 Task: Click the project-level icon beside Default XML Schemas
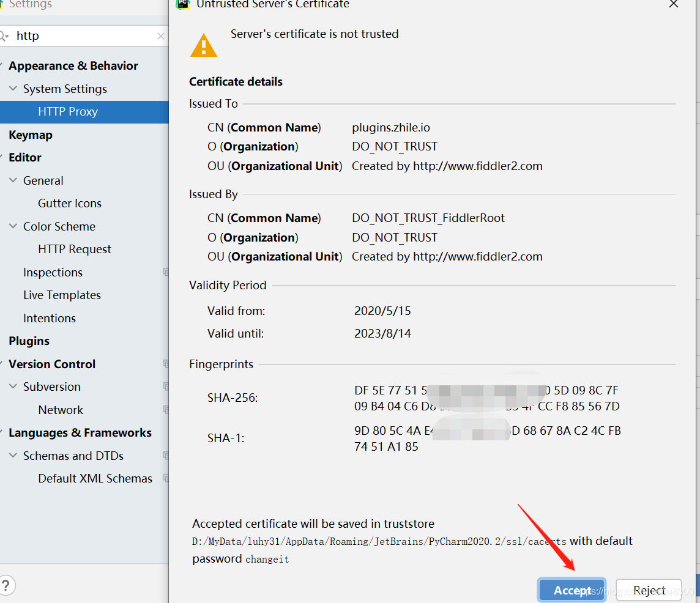pos(166,478)
